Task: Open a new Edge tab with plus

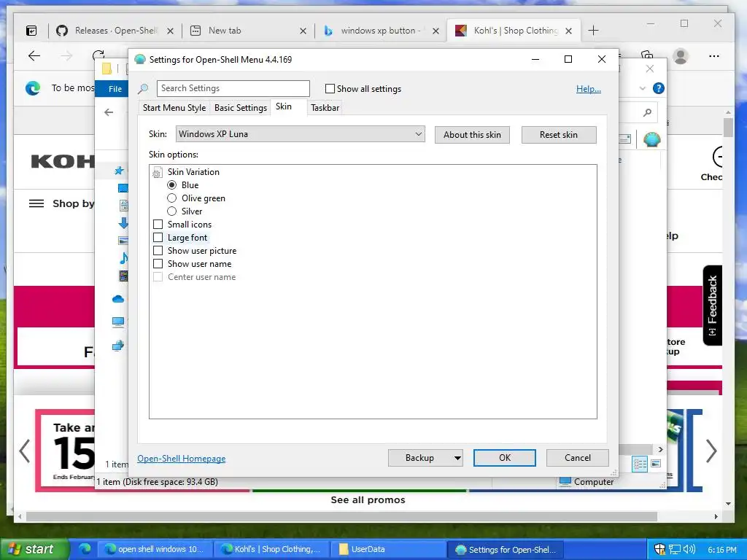Action: 593,31
